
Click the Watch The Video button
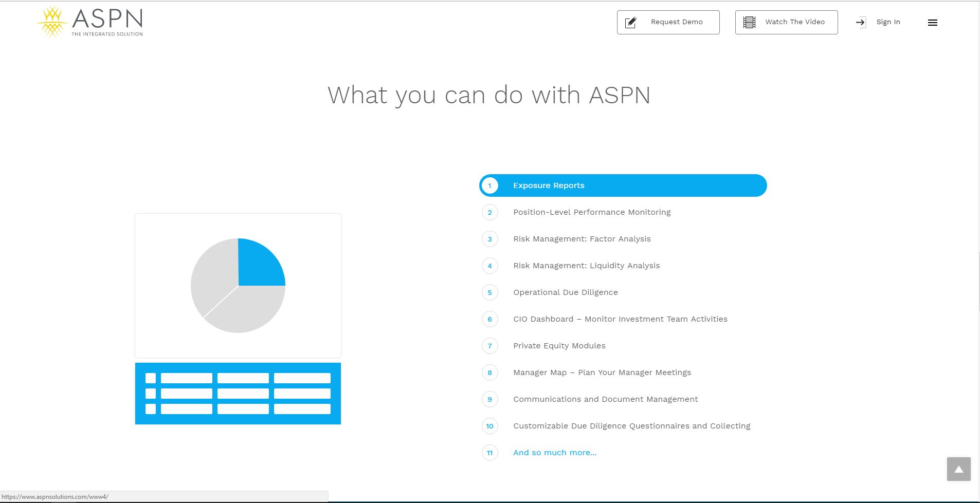pos(786,22)
